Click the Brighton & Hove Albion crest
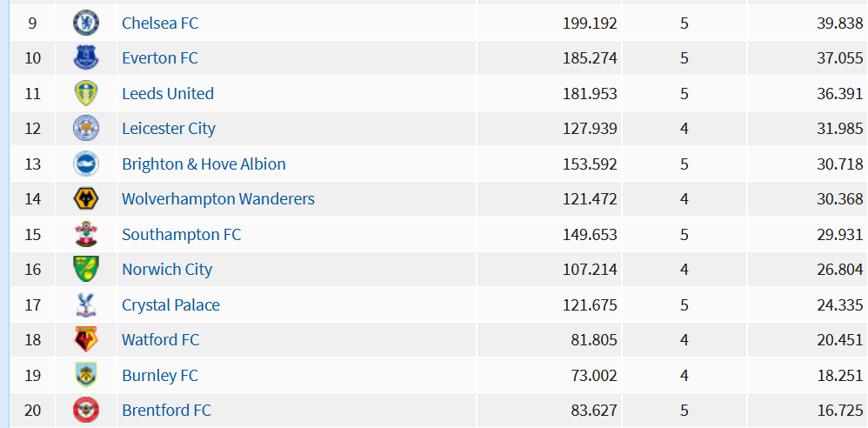 [86, 164]
